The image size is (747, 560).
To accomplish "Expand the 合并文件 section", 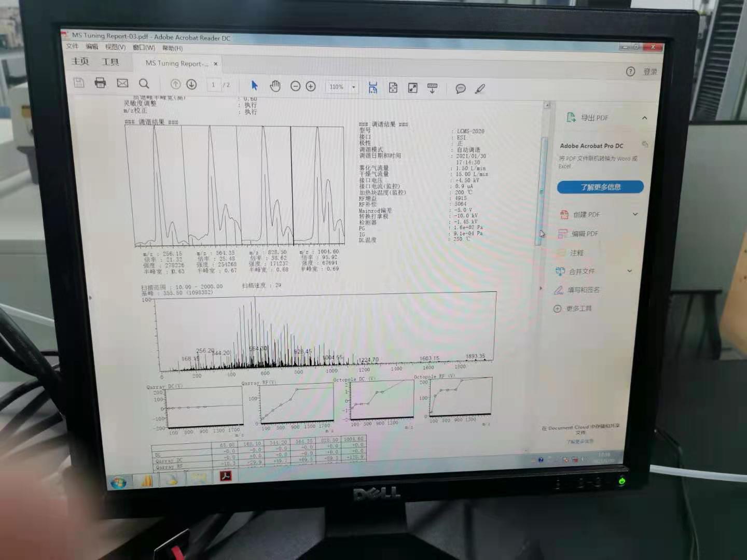I will (629, 271).
